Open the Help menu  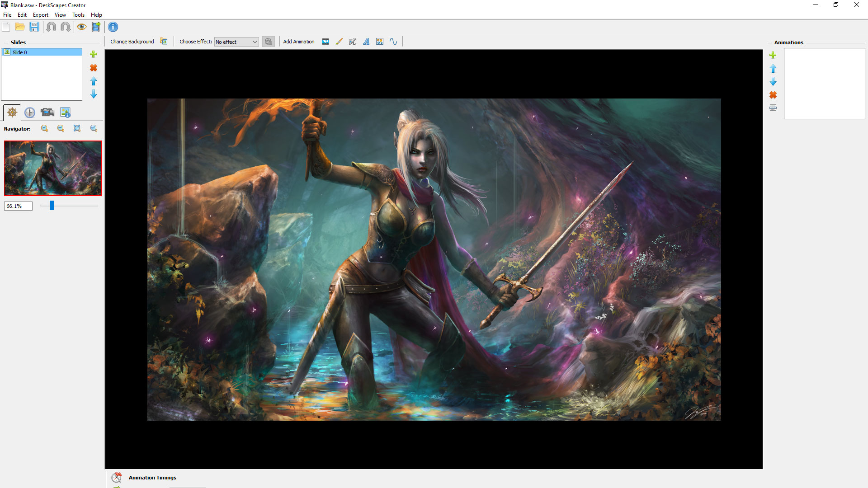point(96,15)
